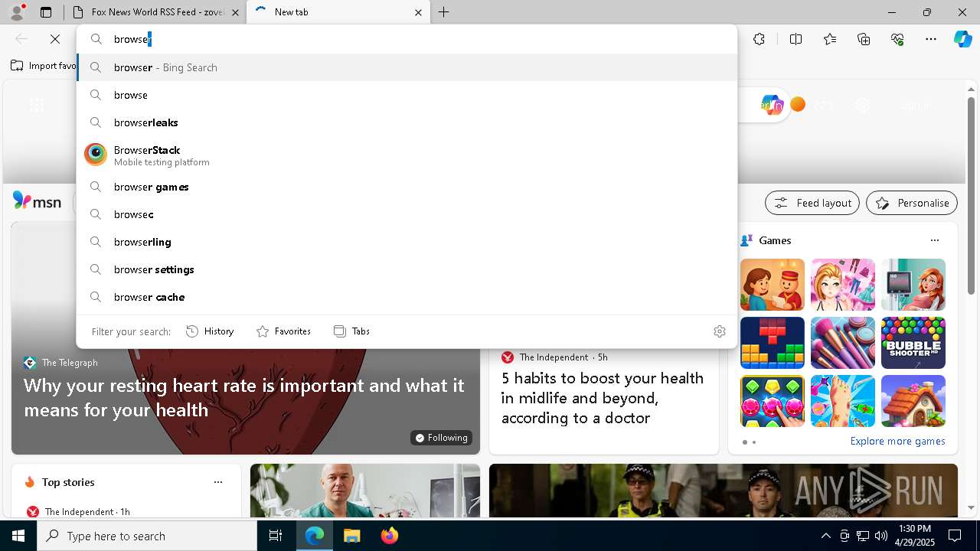Close the New tab tab

pyautogui.click(x=418, y=12)
